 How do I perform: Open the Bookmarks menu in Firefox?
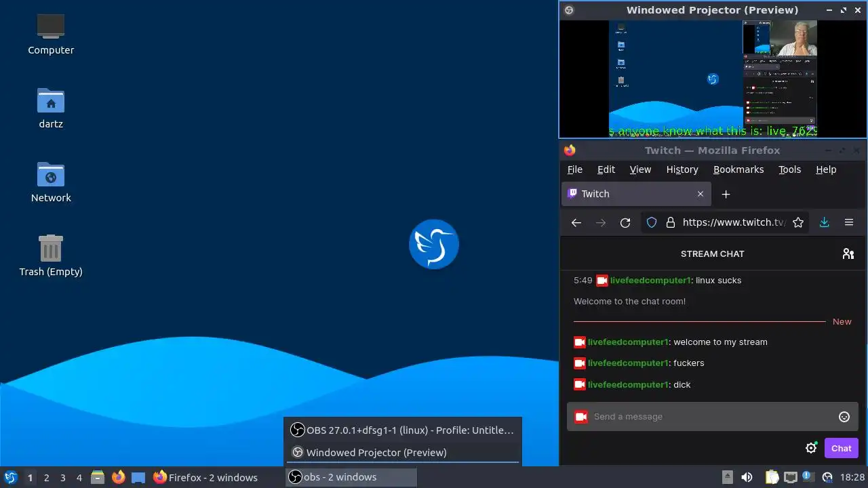tap(738, 169)
